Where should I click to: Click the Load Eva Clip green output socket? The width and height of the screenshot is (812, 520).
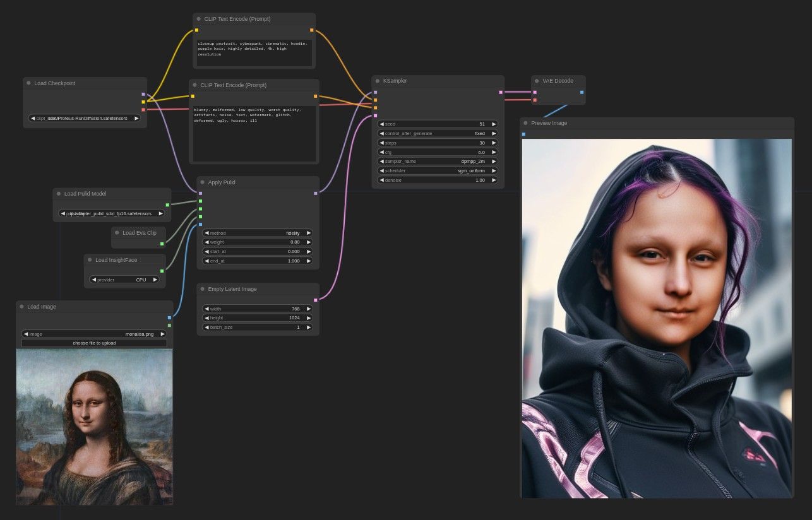point(162,244)
